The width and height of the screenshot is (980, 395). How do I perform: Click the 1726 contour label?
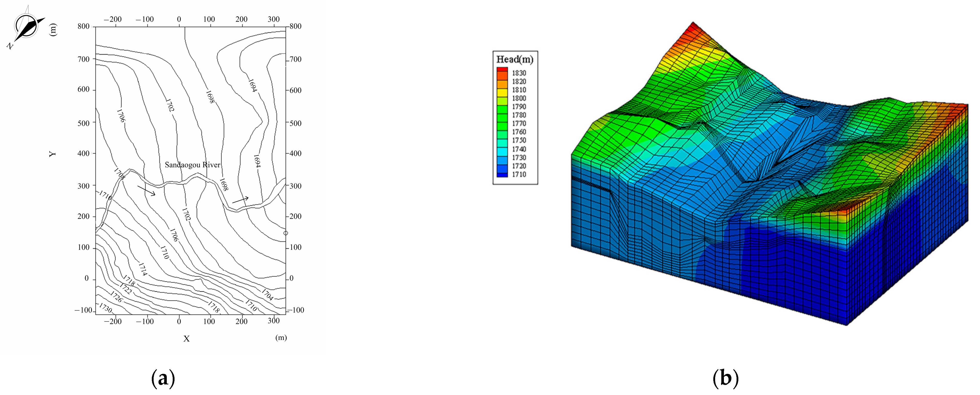pyautogui.click(x=116, y=297)
